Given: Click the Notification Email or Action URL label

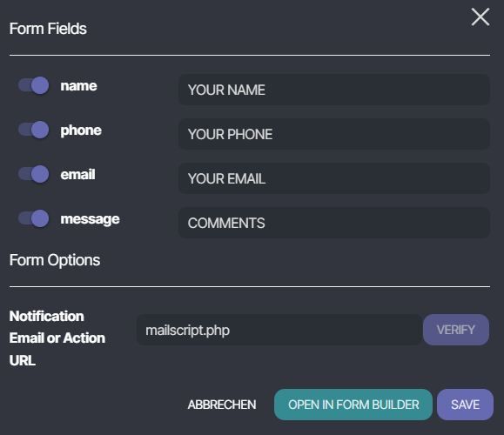Looking at the screenshot, I should click(57, 338).
